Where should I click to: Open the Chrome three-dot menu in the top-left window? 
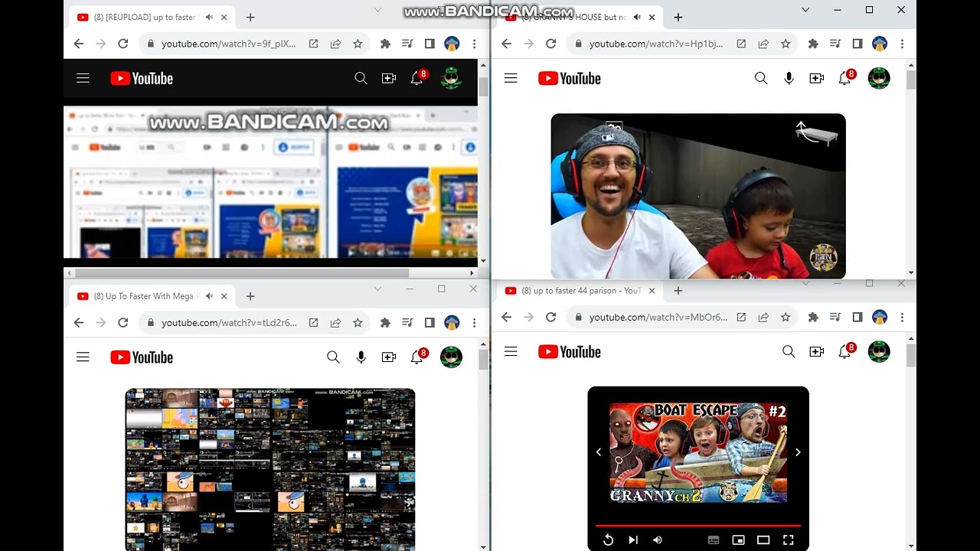[x=475, y=44]
